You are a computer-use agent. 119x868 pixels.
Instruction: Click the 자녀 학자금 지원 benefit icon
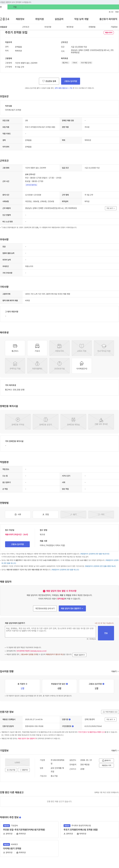pyautogui.click(x=104, y=348)
